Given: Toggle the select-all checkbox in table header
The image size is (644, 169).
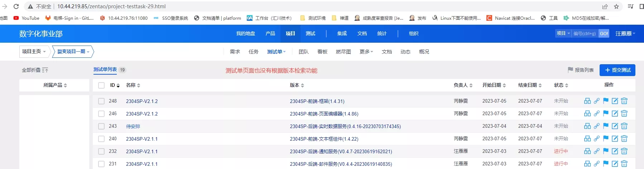Looking at the screenshot, I should coord(101,85).
